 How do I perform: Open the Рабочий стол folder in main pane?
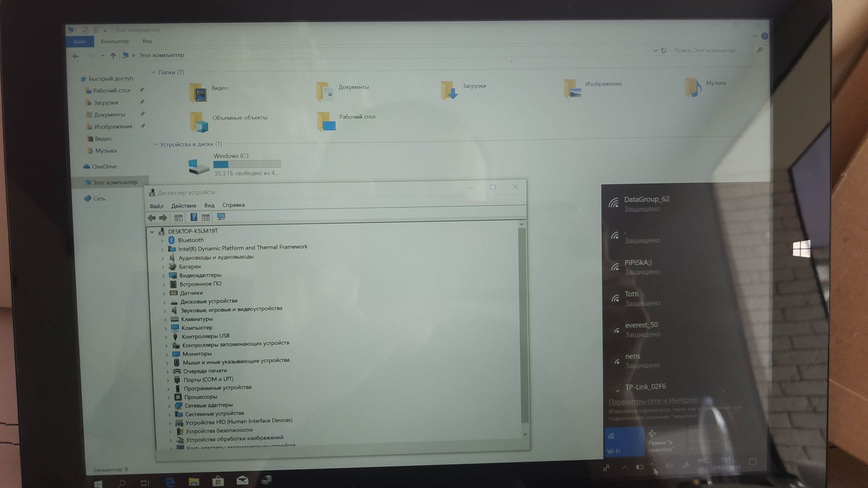[346, 121]
